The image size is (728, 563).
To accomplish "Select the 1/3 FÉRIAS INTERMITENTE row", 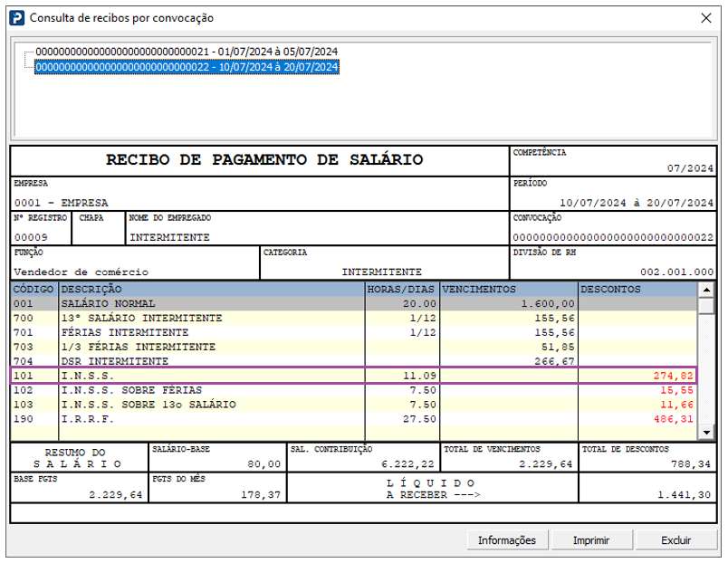I will pyautogui.click(x=354, y=347).
